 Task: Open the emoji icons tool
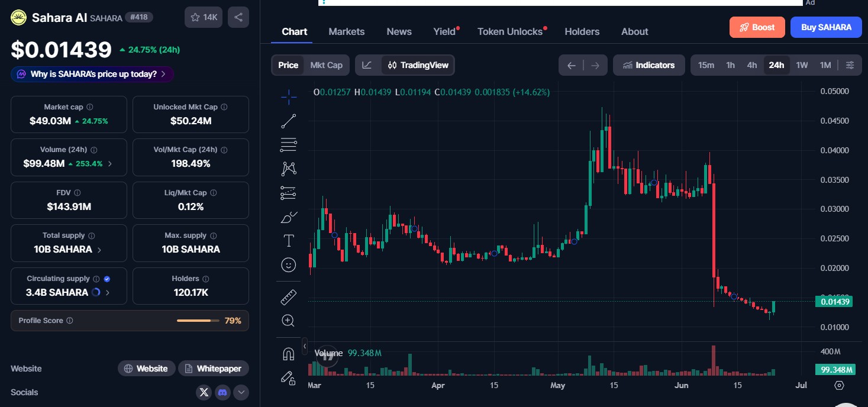click(x=289, y=265)
